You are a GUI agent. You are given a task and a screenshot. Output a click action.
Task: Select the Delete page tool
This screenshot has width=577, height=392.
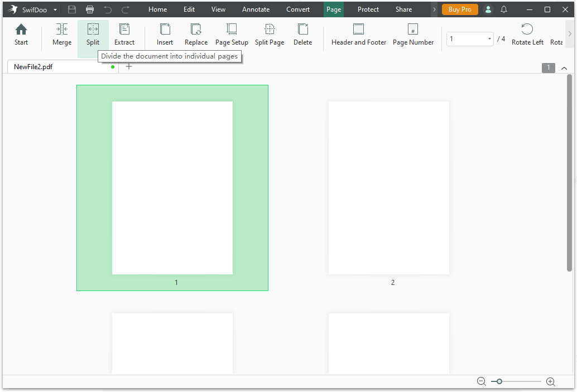click(302, 35)
